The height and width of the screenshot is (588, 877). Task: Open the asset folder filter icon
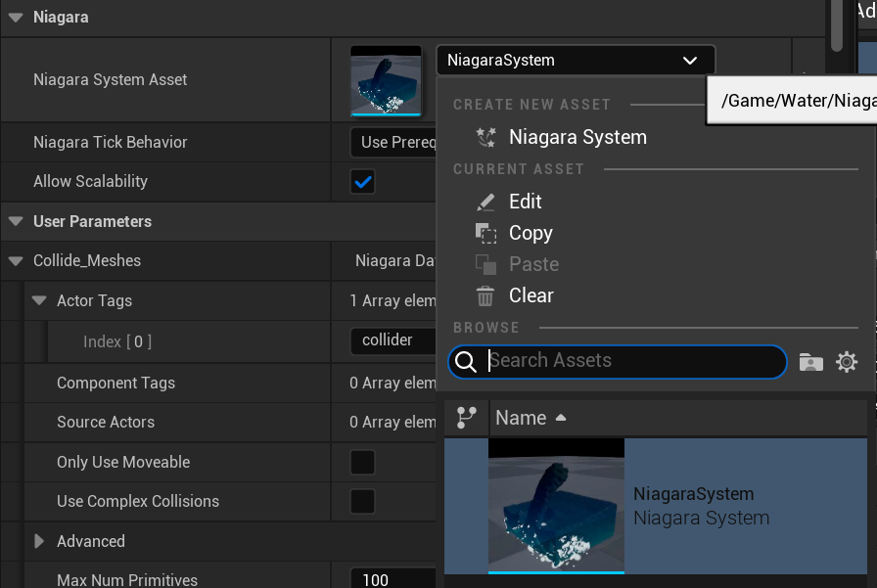pyautogui.click(x=811, y=362)
